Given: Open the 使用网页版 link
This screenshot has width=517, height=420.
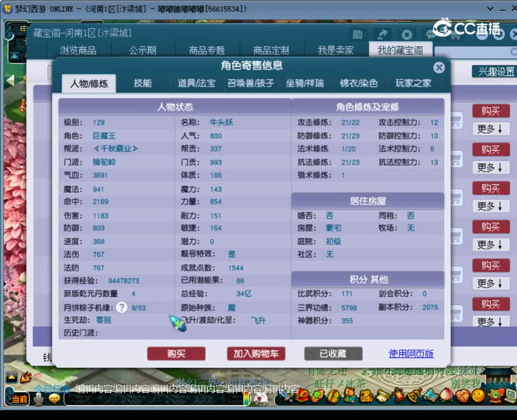Looking at the screenshot, I should [x=411, y=354].
